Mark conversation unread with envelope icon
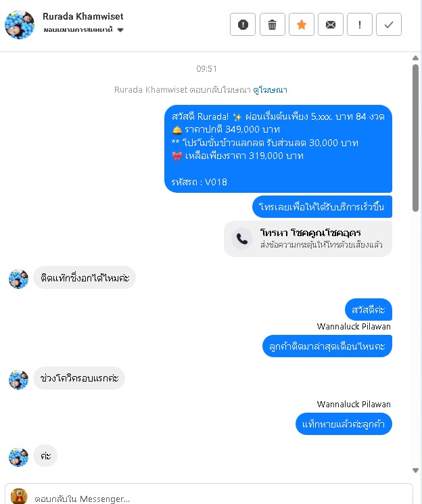 tap(331, 24)
